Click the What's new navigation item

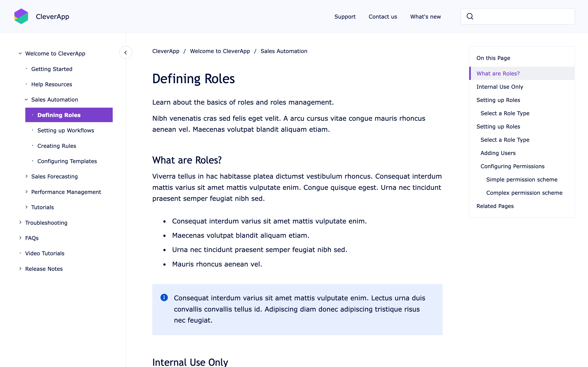click(425, 17)
